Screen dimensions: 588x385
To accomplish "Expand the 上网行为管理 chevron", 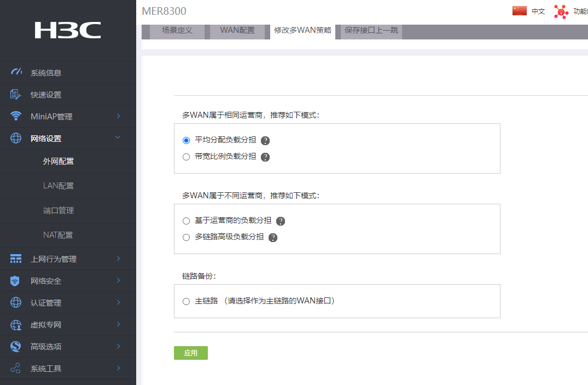I will coord(119,258).
